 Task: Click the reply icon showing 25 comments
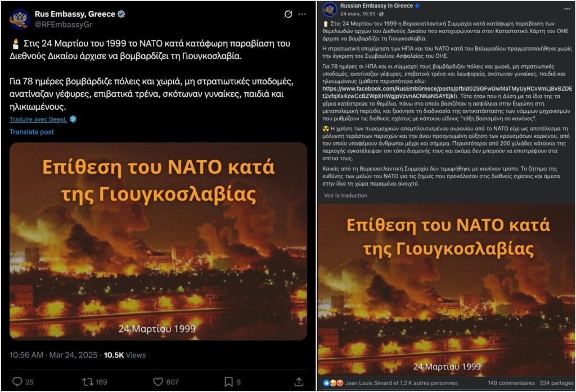[x=17, y=382]
